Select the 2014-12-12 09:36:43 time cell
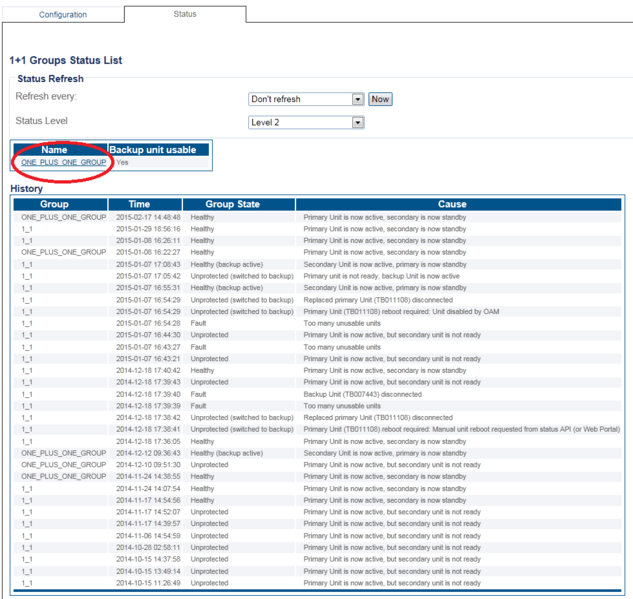The height and width of the screenshot is (599, 633). (148, 453)
